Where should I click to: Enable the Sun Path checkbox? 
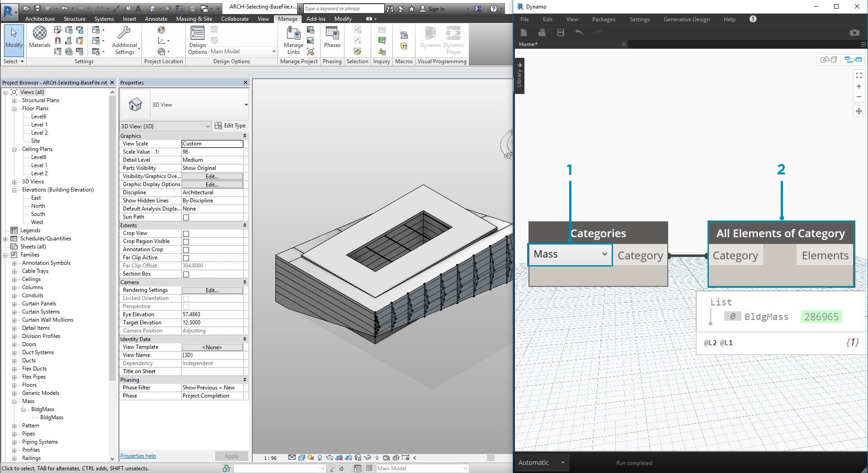point(186,217)
